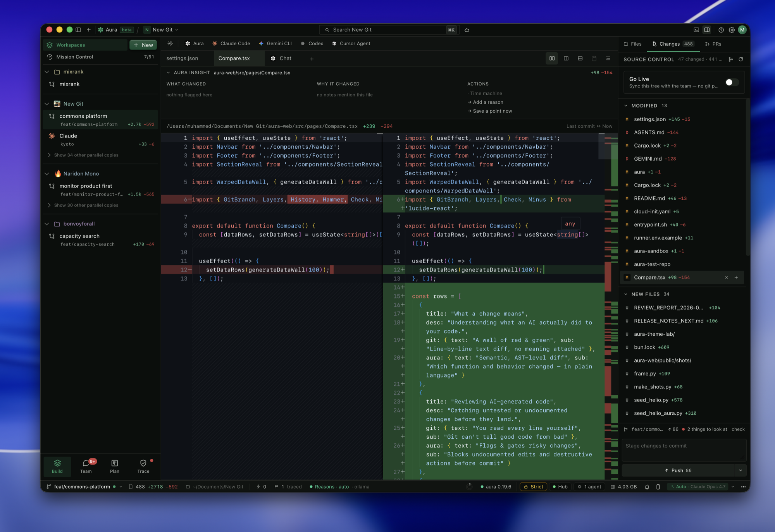Launch the Codex agent
Viewport: 775px width, 532px height.
(312, 43)
